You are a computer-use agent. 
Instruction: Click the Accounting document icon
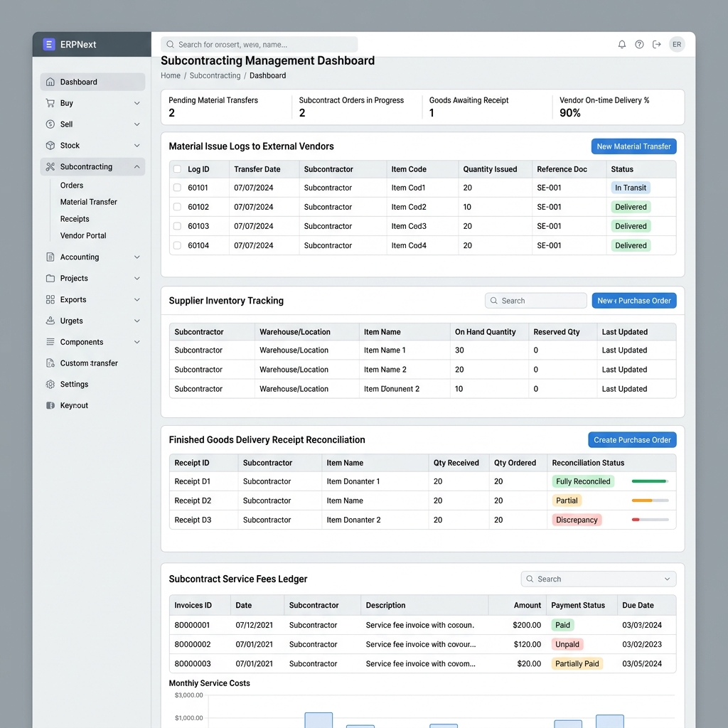(x=50, y=257)
